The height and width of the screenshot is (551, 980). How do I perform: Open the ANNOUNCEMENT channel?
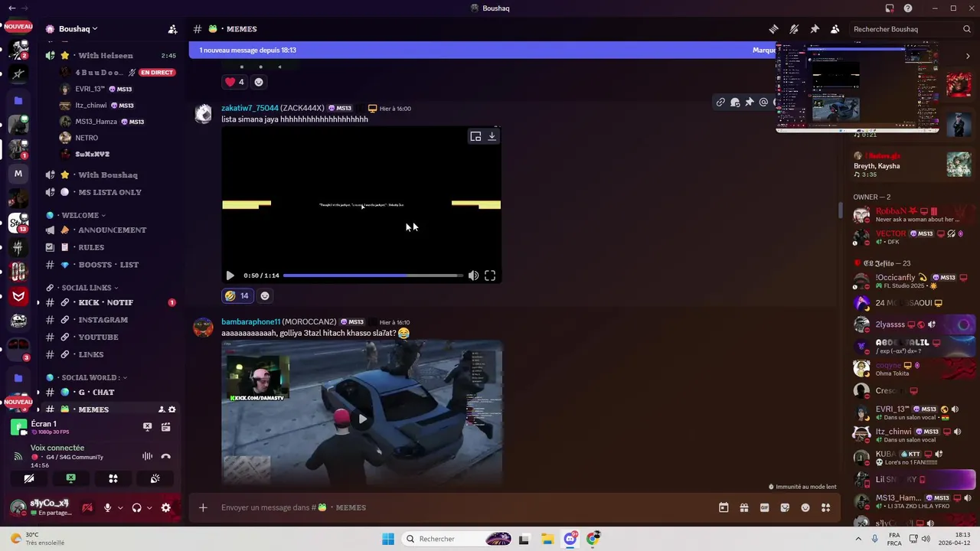[112, 230]
